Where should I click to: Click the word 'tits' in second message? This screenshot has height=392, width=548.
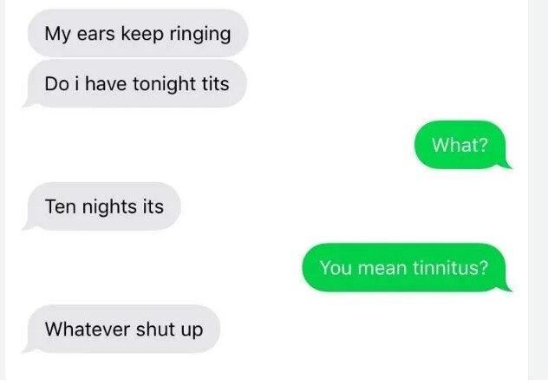click(x=215, y=84)
